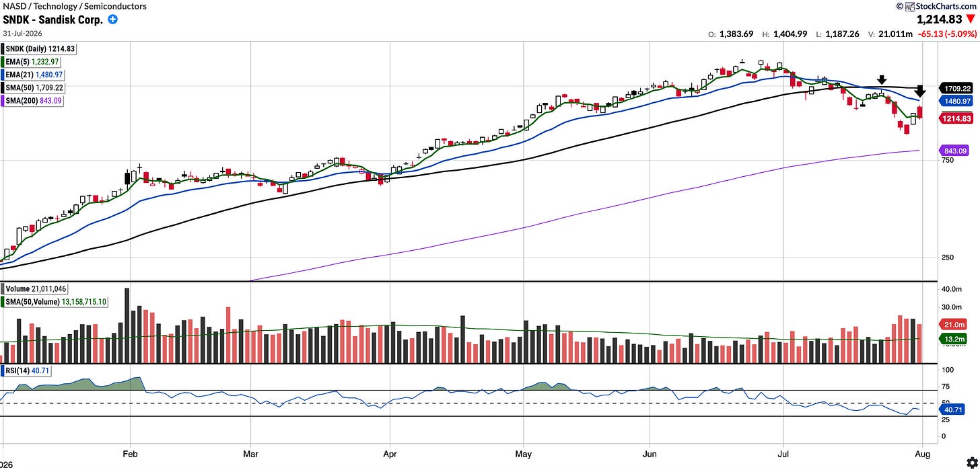Click the blue '1480.97' price axis tag

point(956,101)
